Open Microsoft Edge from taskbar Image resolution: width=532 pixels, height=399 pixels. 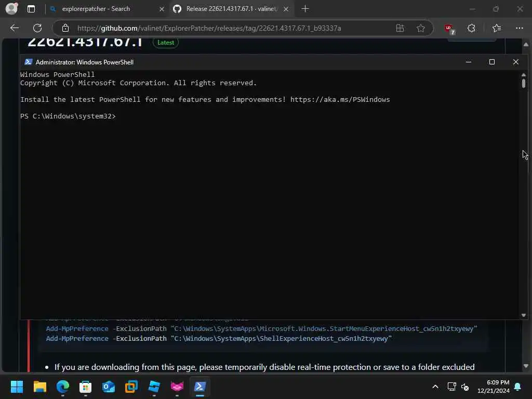tap(63, 387)
